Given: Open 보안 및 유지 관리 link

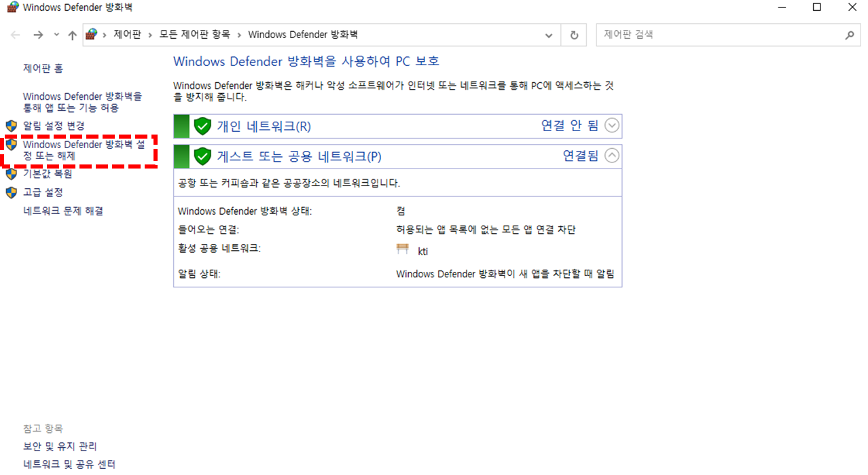Looking at the screenshot, I should (x=60, y=446).
